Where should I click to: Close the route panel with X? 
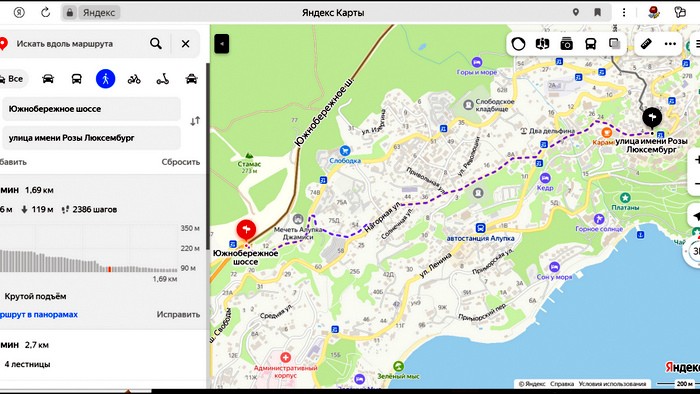coord(185,44)
